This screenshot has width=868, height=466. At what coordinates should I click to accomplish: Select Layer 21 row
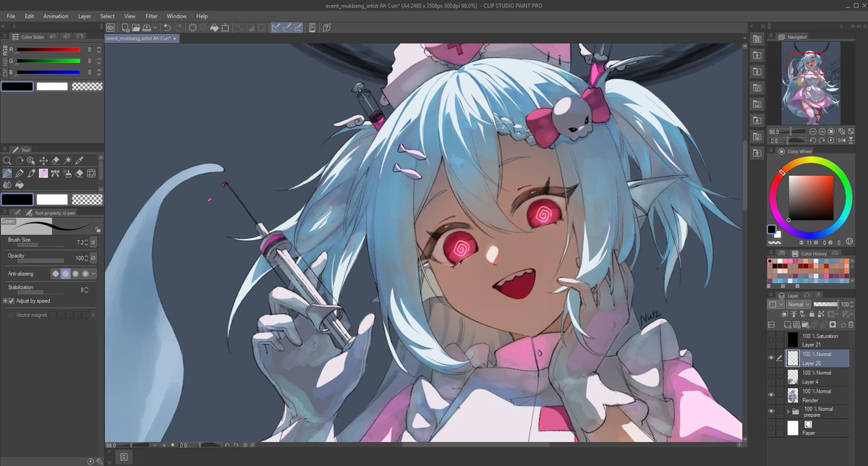[817, 339]
